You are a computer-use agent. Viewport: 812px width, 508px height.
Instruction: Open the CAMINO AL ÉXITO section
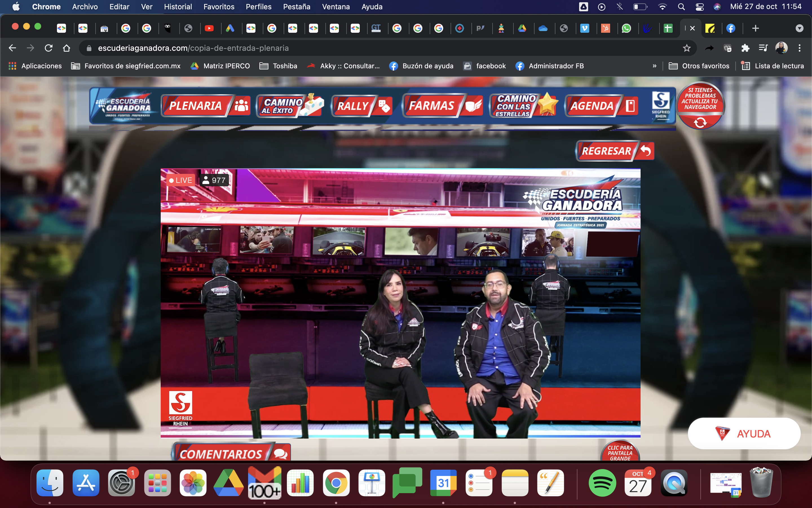(290, 106)
